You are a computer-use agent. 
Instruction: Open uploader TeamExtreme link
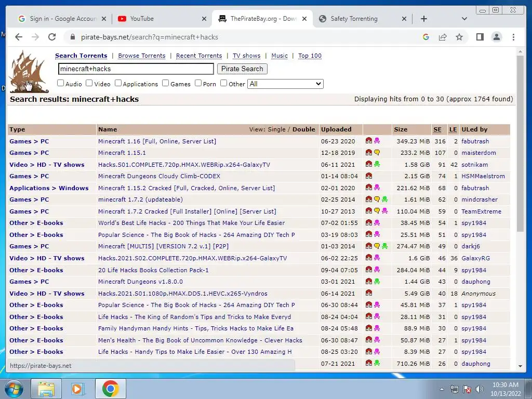(x=481, y=211)
